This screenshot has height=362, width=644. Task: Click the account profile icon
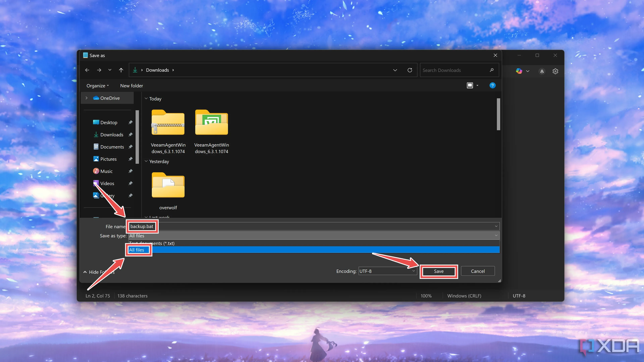click(x=542, y=71)
